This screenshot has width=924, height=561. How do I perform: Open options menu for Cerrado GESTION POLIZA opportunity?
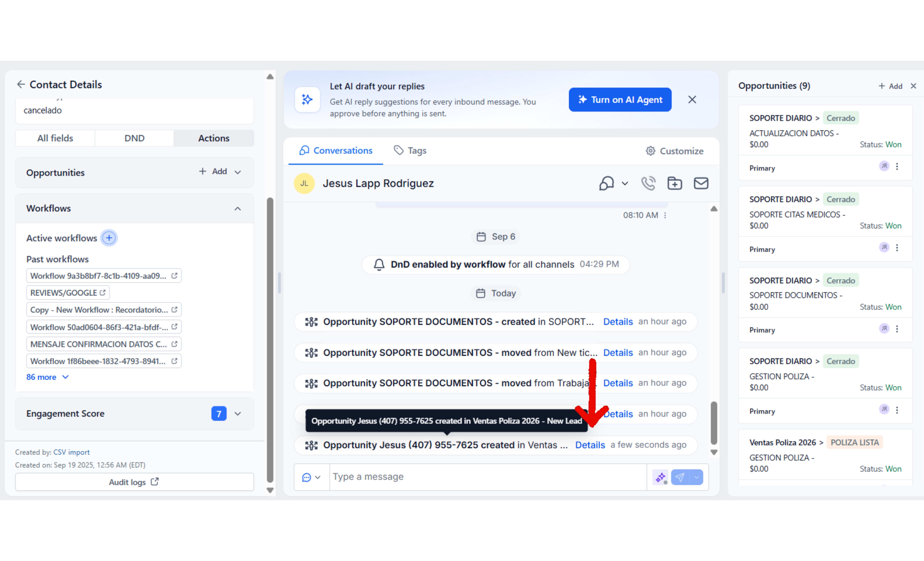point(897,410)
